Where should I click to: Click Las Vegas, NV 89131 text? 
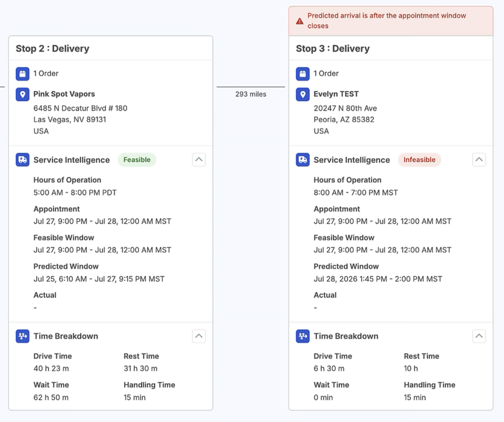click(70, 120)
